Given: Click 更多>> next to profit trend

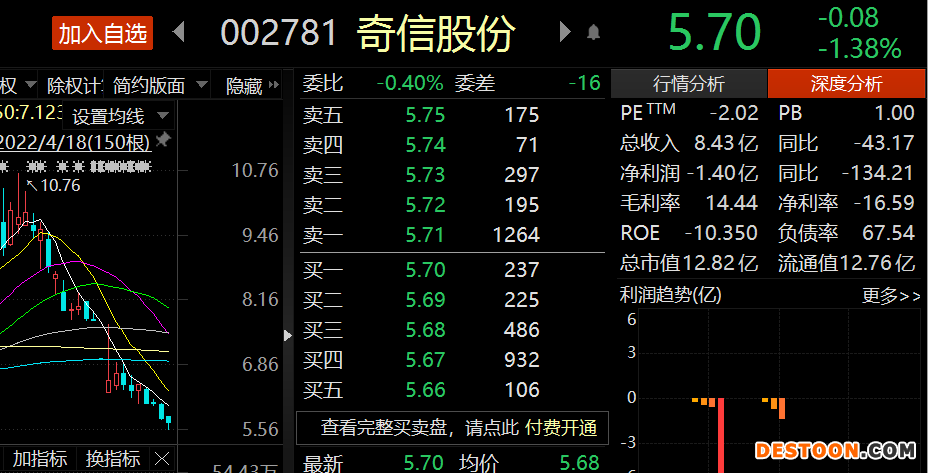Looking at the screenshot, I should pos(890,296).
